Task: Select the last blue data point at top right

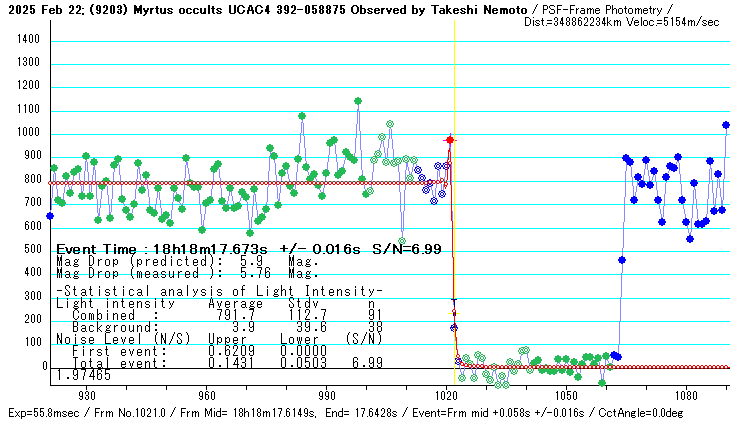Action: (726, 125)
